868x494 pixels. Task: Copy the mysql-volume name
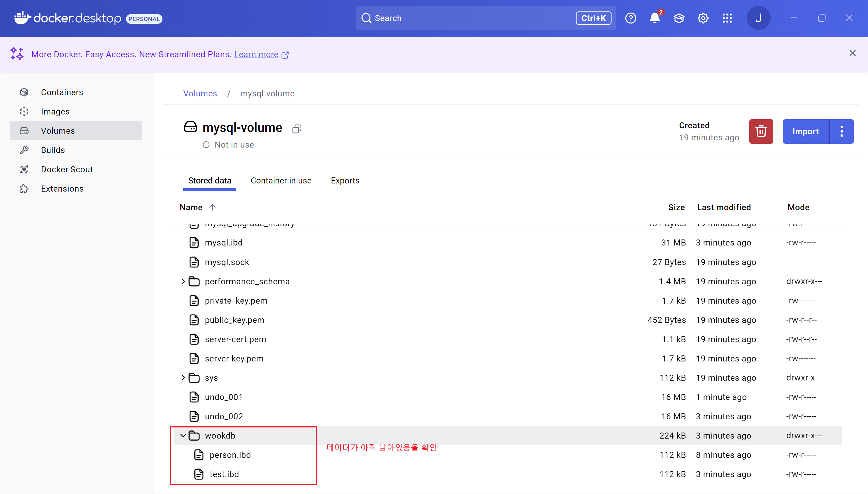click(297, 129)
